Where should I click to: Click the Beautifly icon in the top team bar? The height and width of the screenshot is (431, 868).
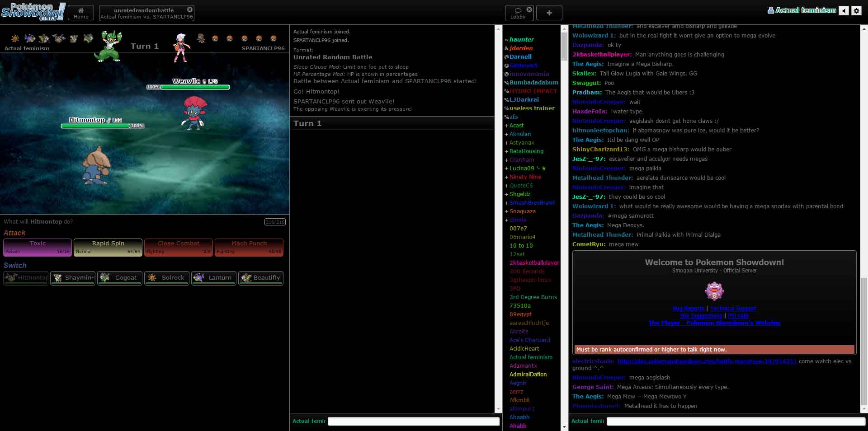coord(44,38)
